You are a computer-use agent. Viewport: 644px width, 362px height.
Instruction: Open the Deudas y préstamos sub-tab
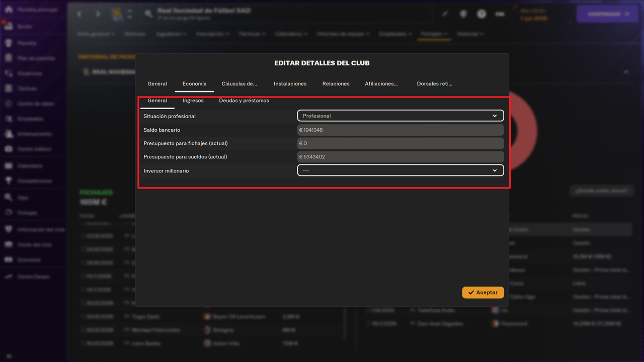tap(244, 101)
